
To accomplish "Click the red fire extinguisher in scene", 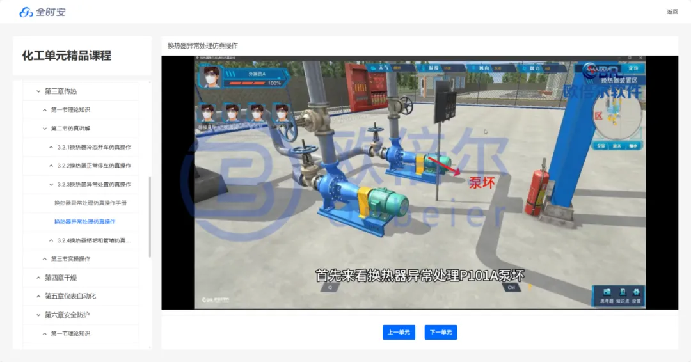I will click(x=538, y=190).
